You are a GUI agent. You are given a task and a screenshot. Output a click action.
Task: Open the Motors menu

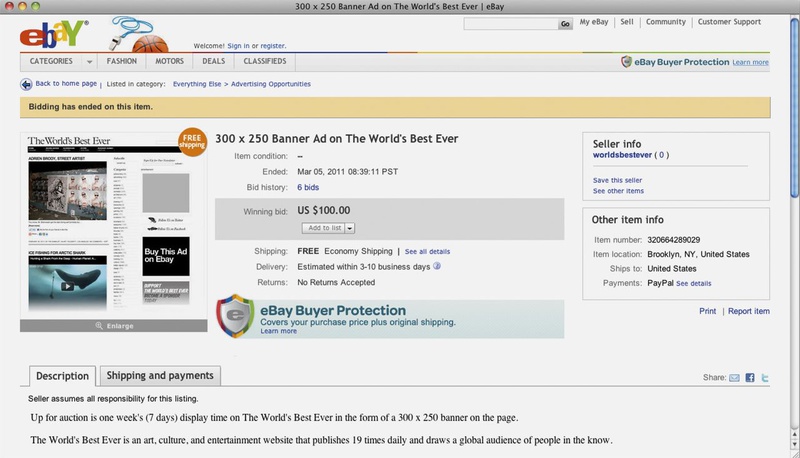coord(169,61)
